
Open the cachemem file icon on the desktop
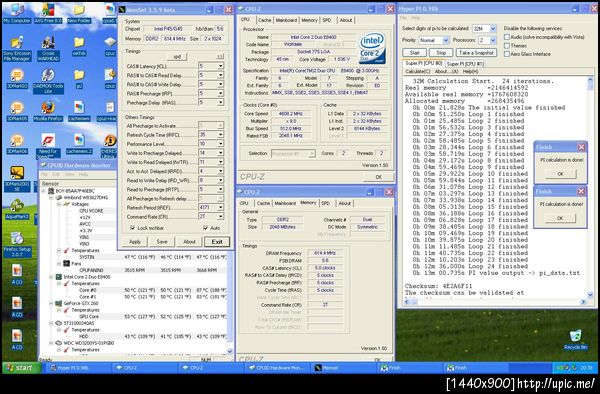pos(79,111)
